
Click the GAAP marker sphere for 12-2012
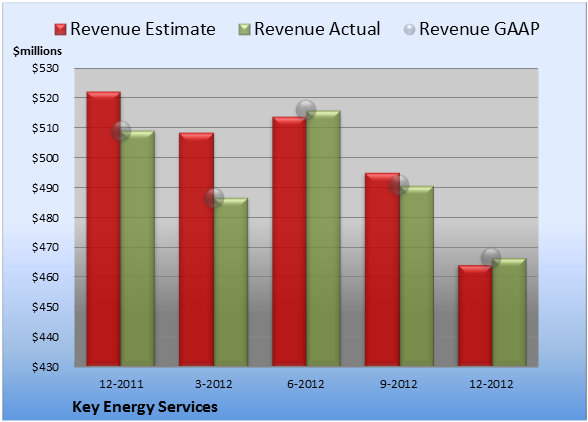point(491,258)
